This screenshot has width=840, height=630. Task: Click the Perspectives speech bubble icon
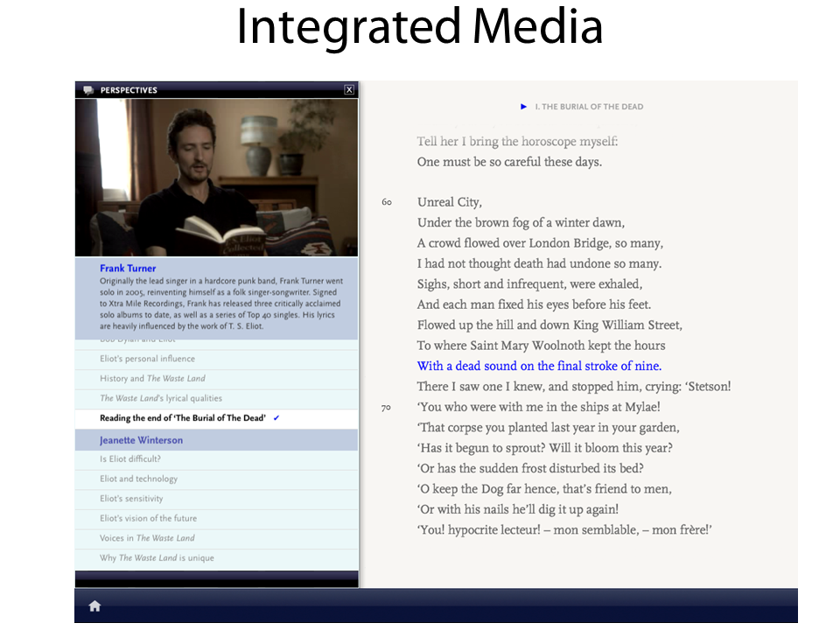click(88, 90)
